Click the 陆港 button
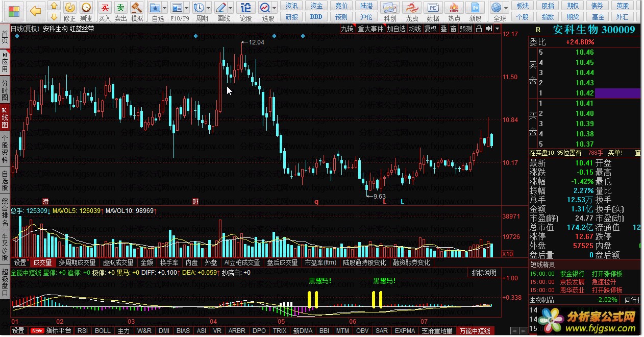 [x=366, y=6]
